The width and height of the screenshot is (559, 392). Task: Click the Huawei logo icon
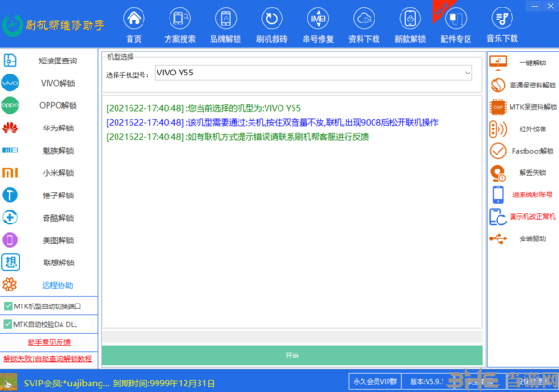(10, 128)
